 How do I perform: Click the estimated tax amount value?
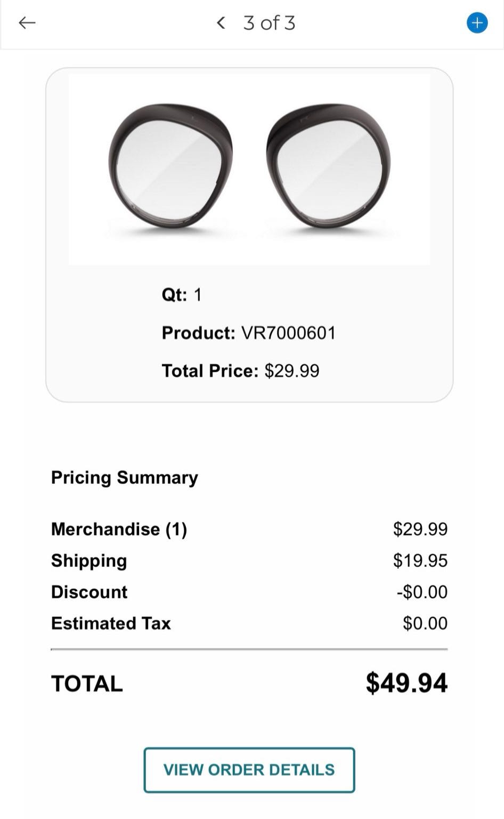pos(425,623)
